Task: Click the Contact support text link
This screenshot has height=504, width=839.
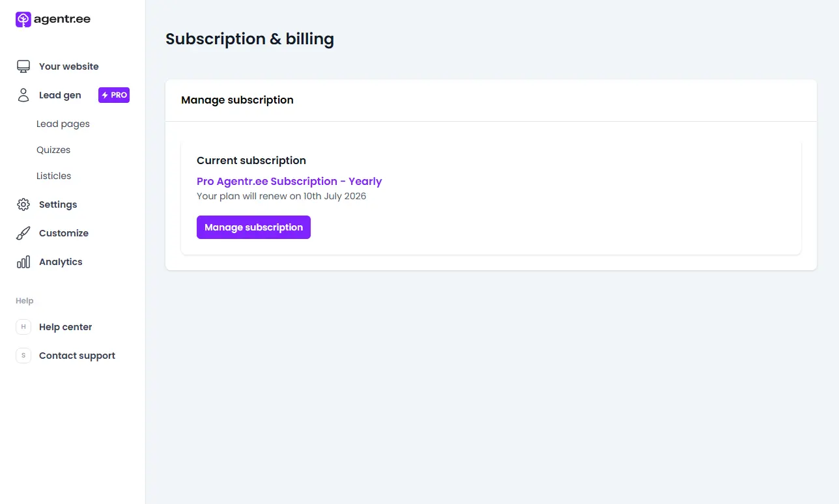Action: 77,356
